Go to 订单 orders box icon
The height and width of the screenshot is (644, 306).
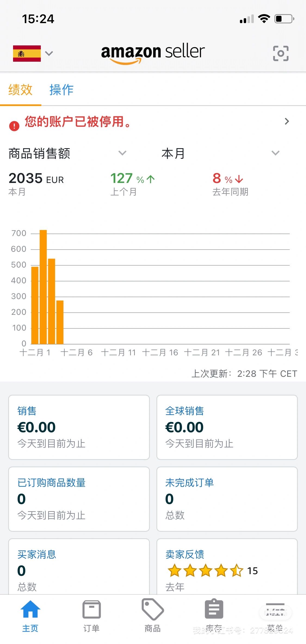(91, 610)
